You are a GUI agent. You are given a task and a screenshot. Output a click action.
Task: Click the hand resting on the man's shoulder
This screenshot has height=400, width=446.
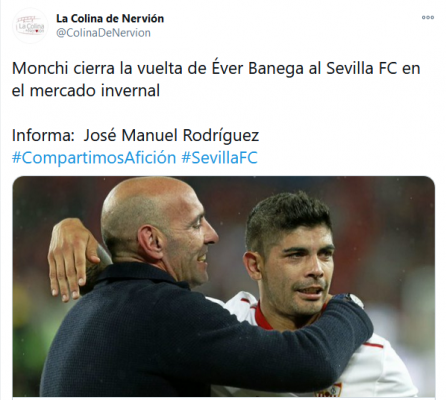[72, 258]
